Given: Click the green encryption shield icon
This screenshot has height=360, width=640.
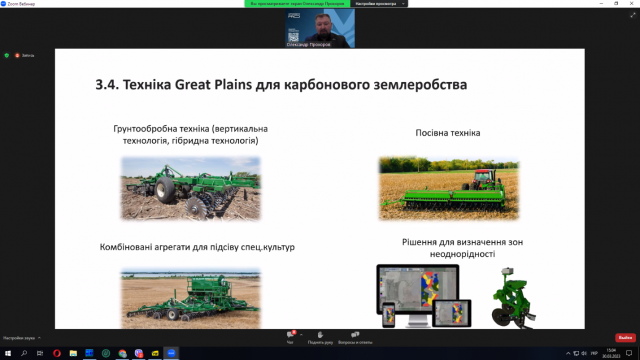Looking at the screenshot, I should coord(7,55).
